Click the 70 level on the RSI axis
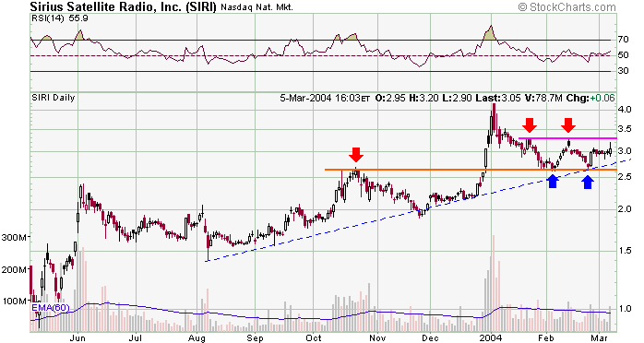 (623, 40)
